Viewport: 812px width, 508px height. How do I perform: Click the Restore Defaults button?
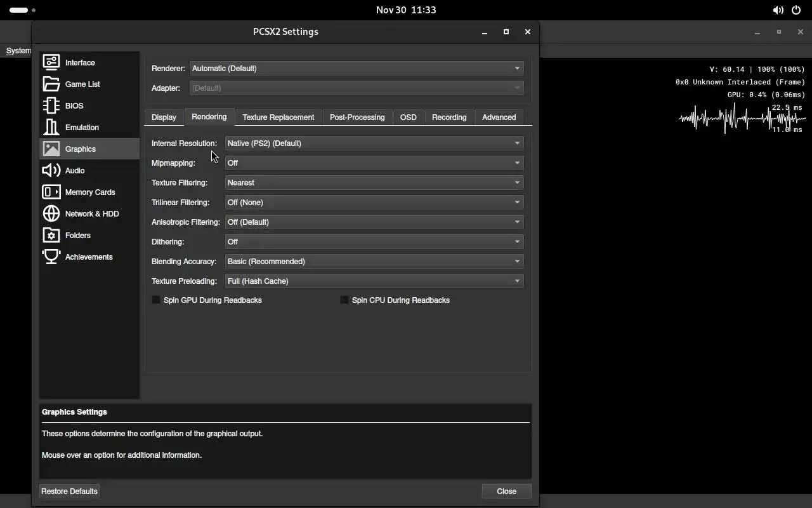(x=69, y=491)
